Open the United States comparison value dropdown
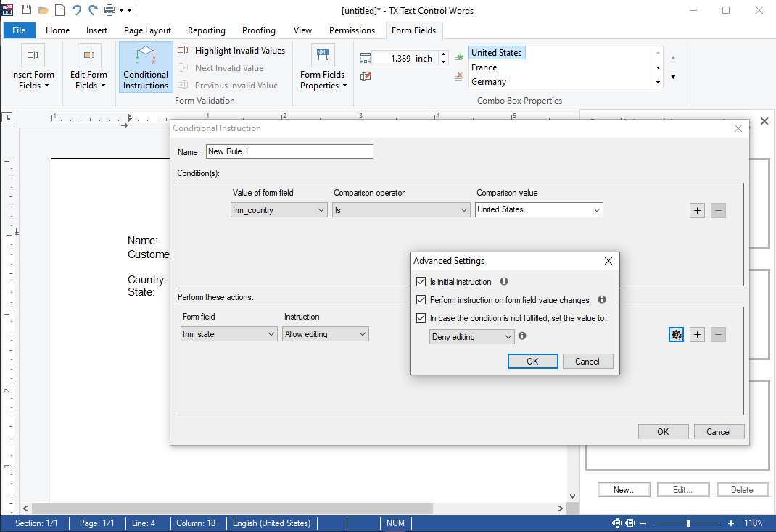This screenshot has height=532, width=776. point(539,209)
